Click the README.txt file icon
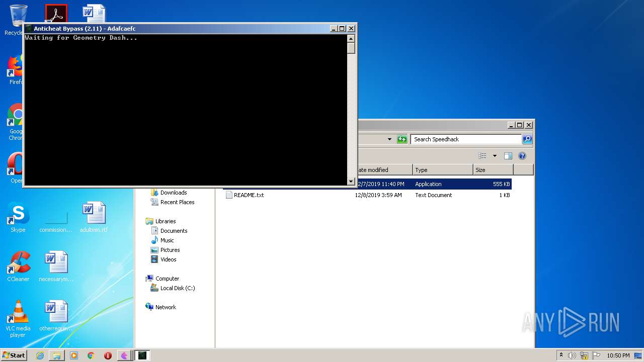This screenshot has width=644, height=362. [x=229, y=195]
